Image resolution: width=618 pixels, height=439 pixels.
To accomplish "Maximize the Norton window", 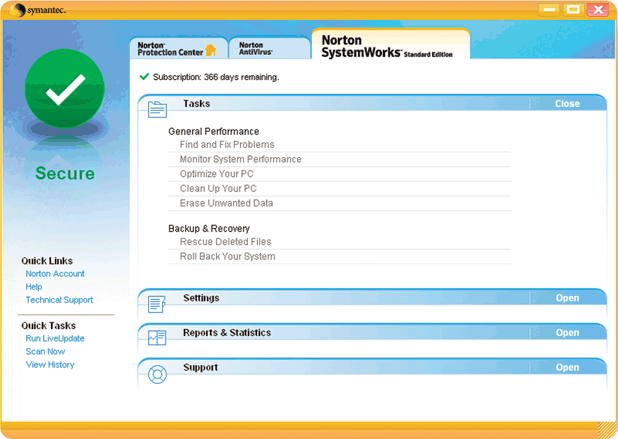I will click(573, 9).
